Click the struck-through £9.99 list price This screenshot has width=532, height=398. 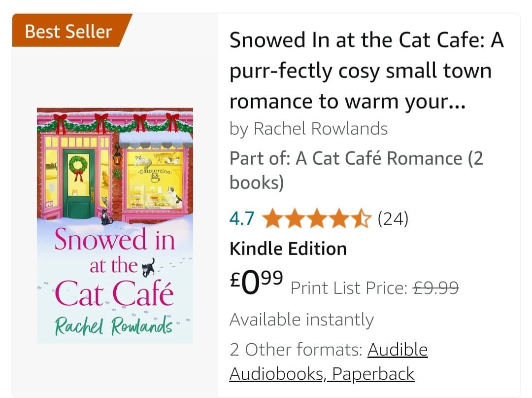[x=435, y=288]
